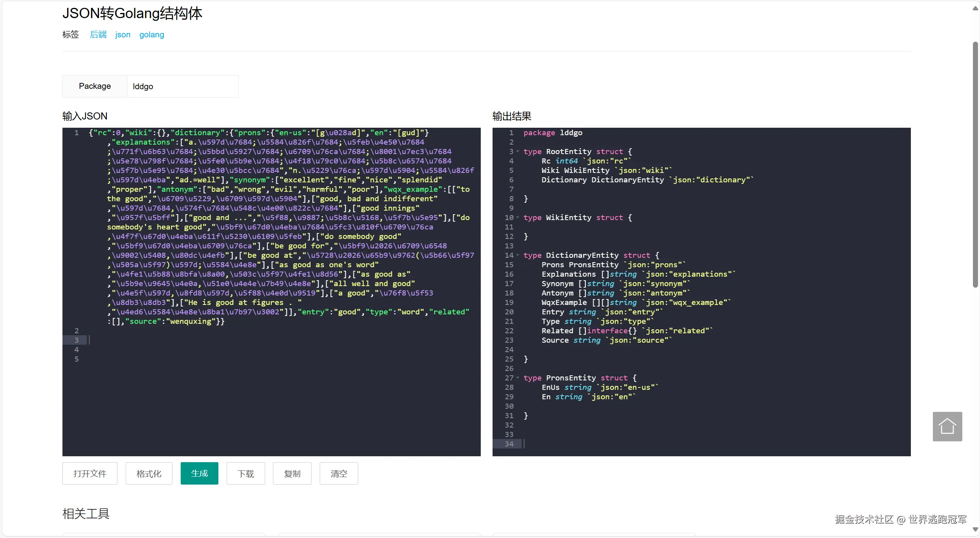Fold the PronsEntity struct block
This screenshot has width=980, height=538.
(518, 378)
